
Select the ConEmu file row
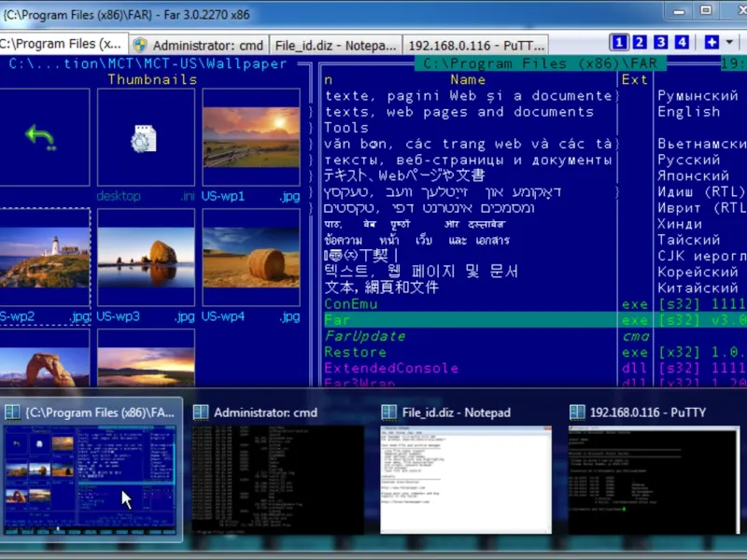pyautogui.click(x=470, y=304)
